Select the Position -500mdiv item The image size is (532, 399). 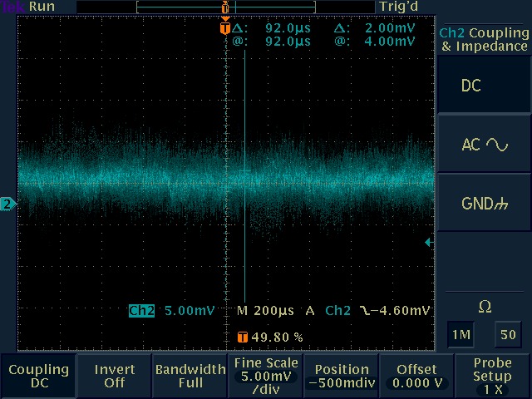(x=342, y=376)
